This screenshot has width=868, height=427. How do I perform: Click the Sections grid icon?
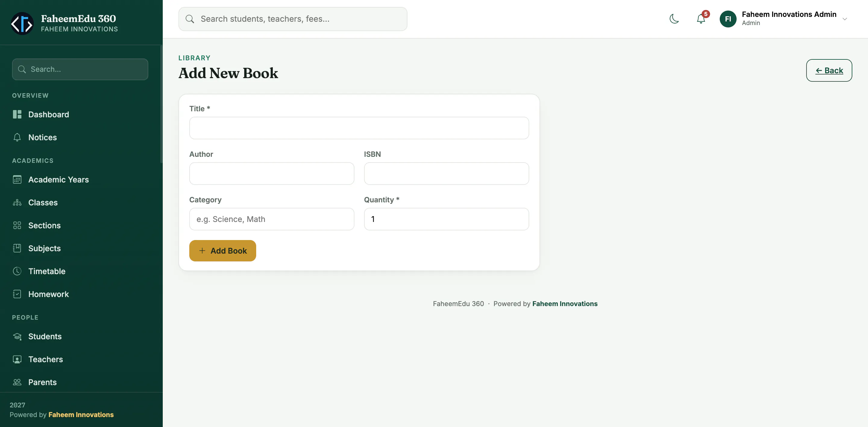point(17,226)
